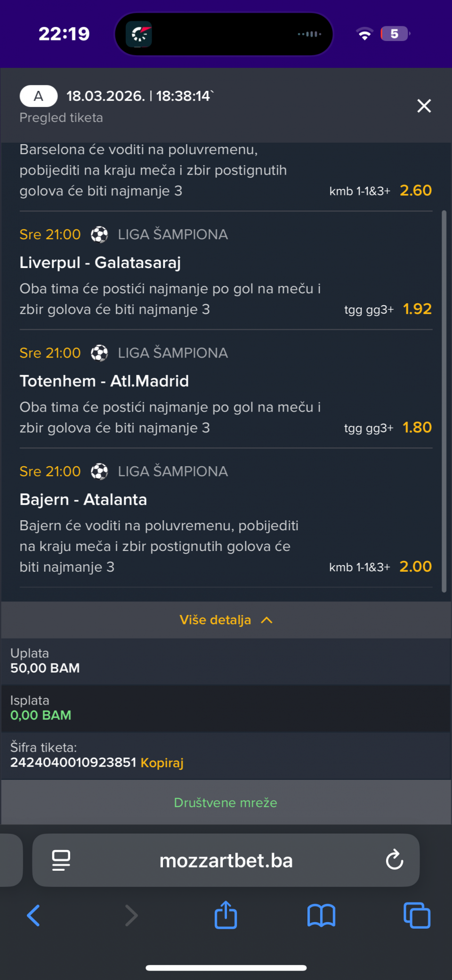Open Safari bookmarks
452x980 pixels.
click(321, 915)
